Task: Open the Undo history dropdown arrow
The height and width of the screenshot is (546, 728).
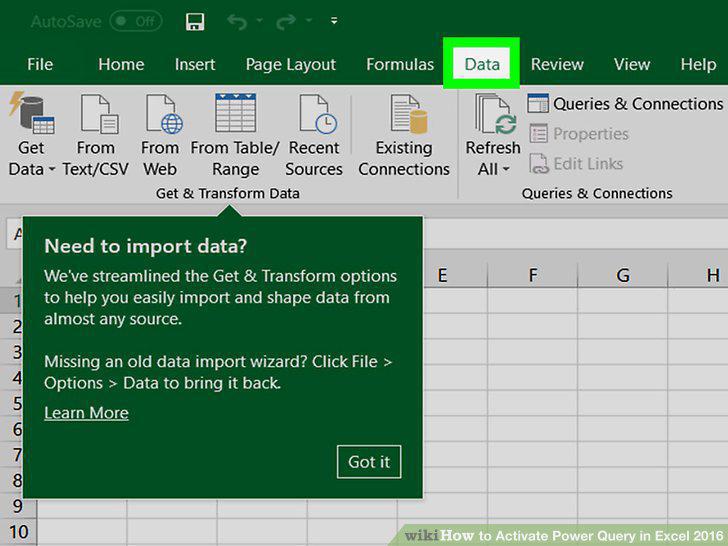Action: tap(260, 20)
